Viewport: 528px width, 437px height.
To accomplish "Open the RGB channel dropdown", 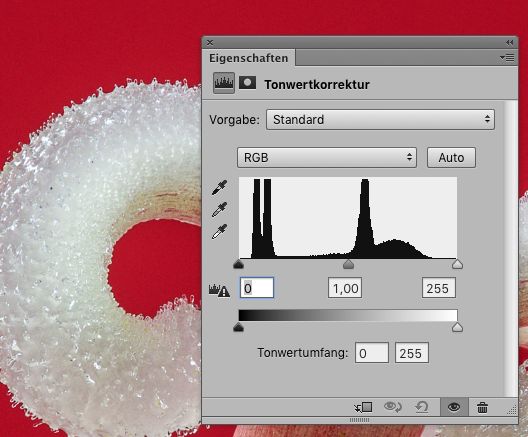I will (327, 158).
